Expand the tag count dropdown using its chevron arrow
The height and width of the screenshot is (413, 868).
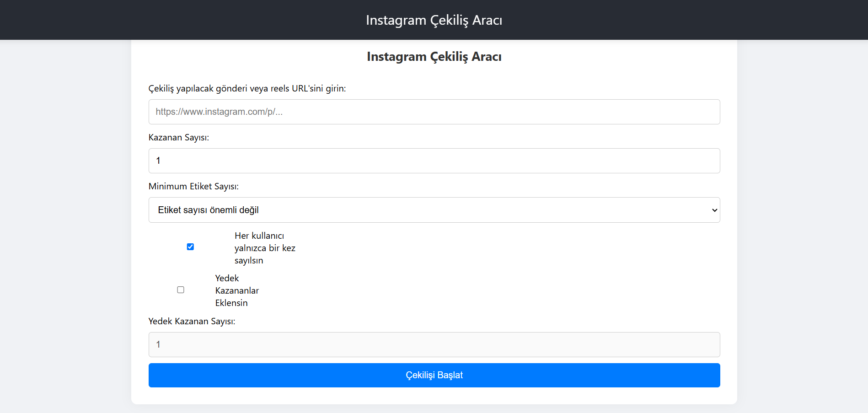[x=714, y=210]
